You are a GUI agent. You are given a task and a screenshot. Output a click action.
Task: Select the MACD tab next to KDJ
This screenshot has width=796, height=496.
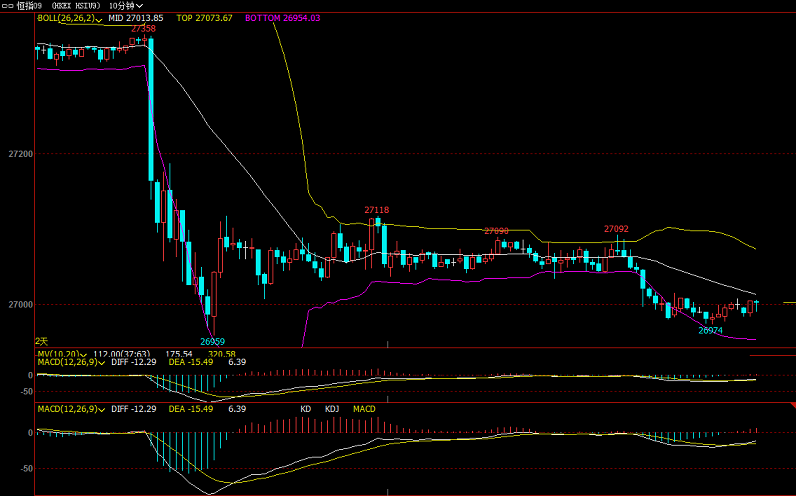click(x=364, y=409)
